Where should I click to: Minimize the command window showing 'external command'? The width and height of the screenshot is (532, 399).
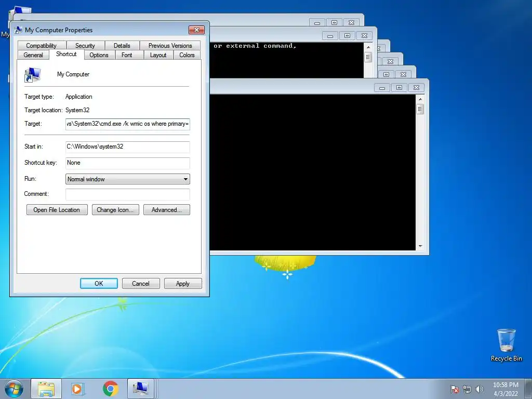(x=330, y=36)
